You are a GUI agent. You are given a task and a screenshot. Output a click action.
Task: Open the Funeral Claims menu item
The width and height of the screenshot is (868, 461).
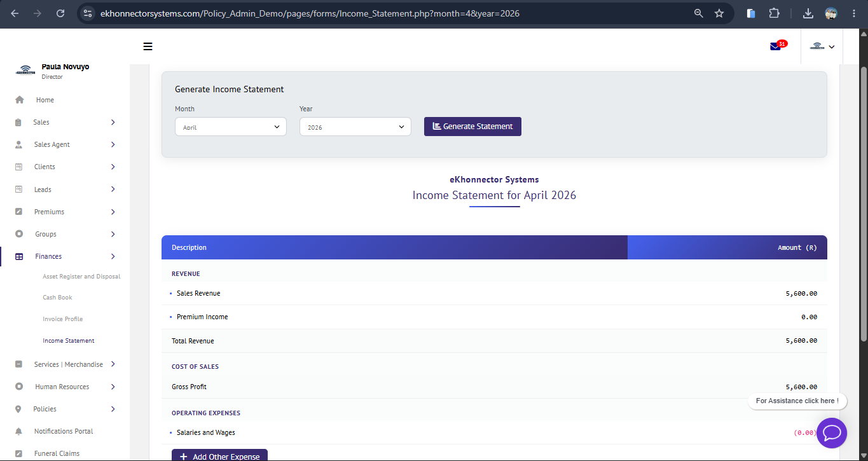[x=57, y=453]
